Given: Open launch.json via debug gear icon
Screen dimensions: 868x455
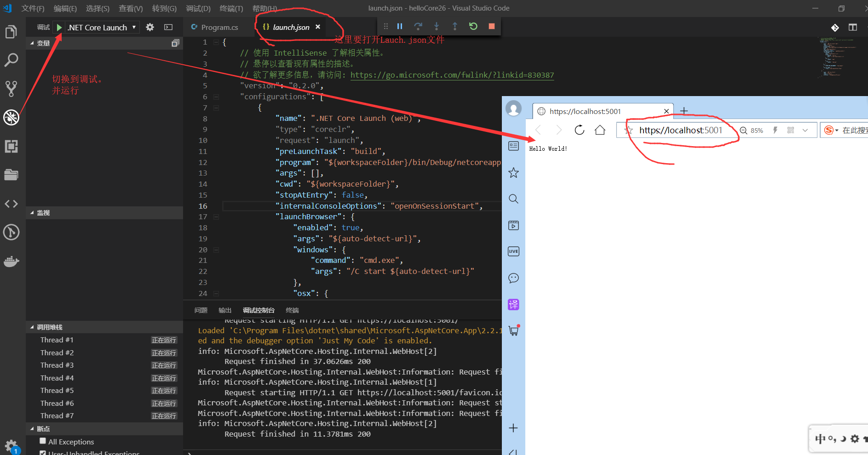Looking at the screenshot, I should (150, 27).
